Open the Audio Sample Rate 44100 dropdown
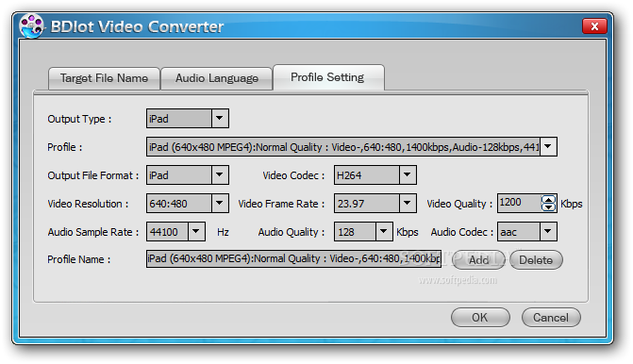 196,232
